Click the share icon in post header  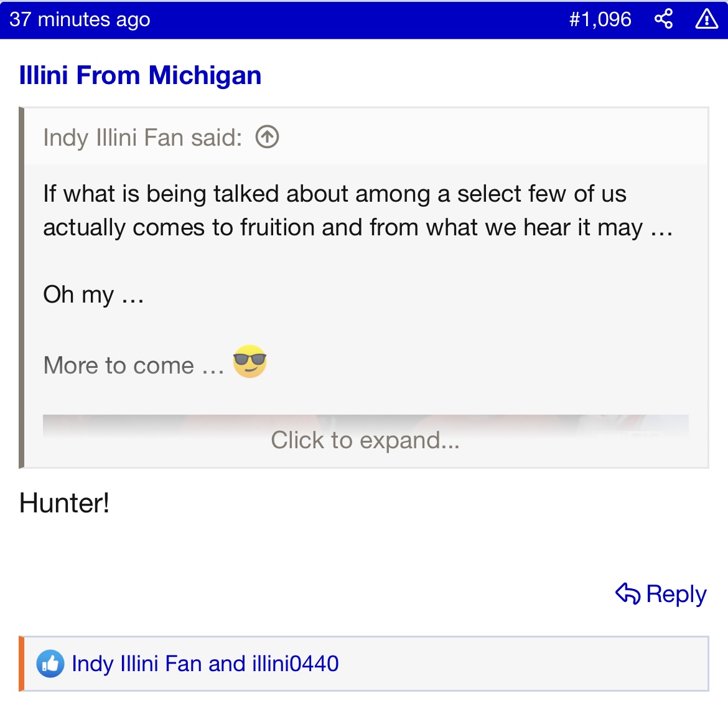pyautogui.click(x=664, y=19)
